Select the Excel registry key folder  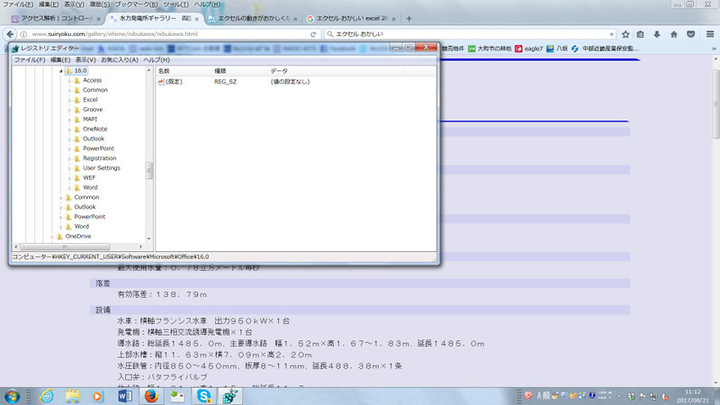click(x=89, y=100)
